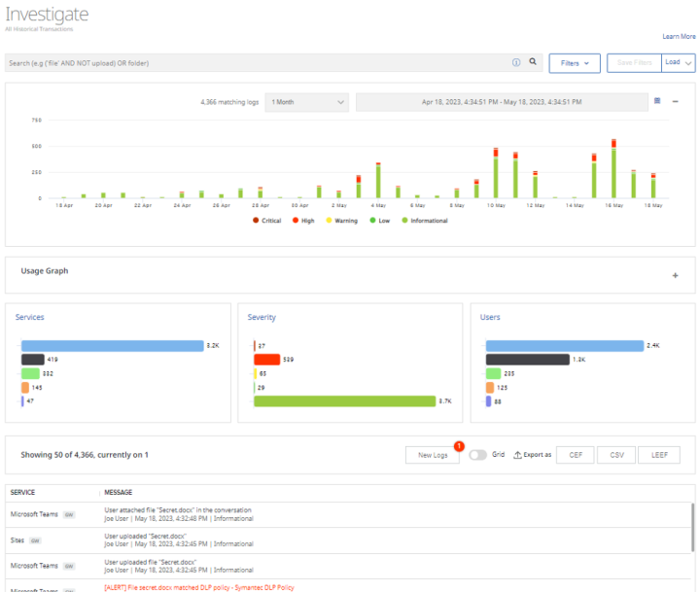Open log row 'User uploaded file Secret.docx'

(348, 566)
